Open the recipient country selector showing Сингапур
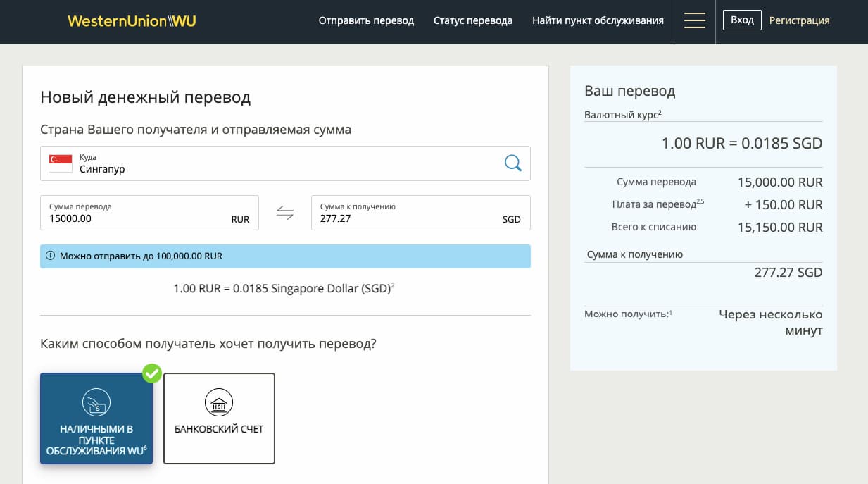Screen dimensions: 868x484 282,163
